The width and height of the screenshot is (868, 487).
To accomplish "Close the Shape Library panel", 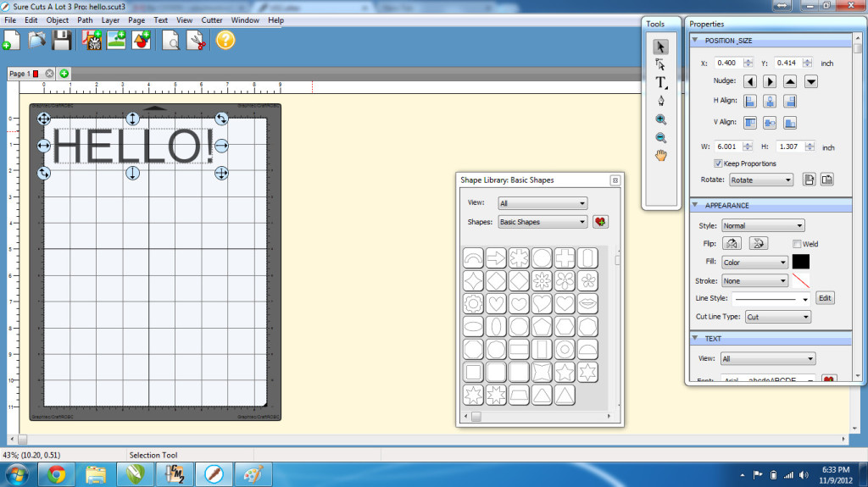I will point(615,180).
